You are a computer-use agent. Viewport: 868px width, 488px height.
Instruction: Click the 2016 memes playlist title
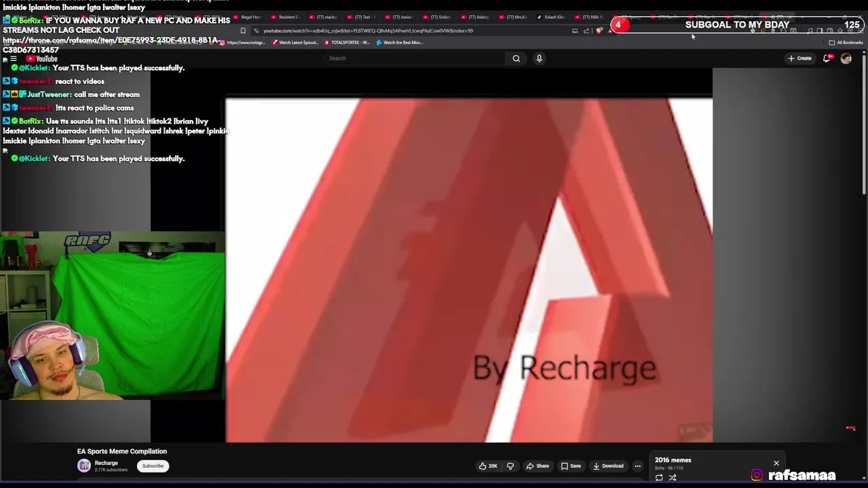coord(673,460)
